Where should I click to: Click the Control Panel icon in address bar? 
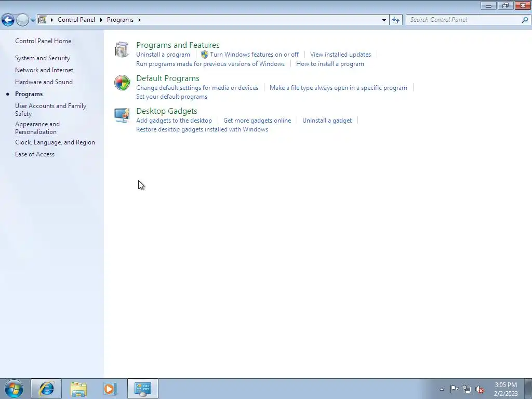click(x=43, y=20)
